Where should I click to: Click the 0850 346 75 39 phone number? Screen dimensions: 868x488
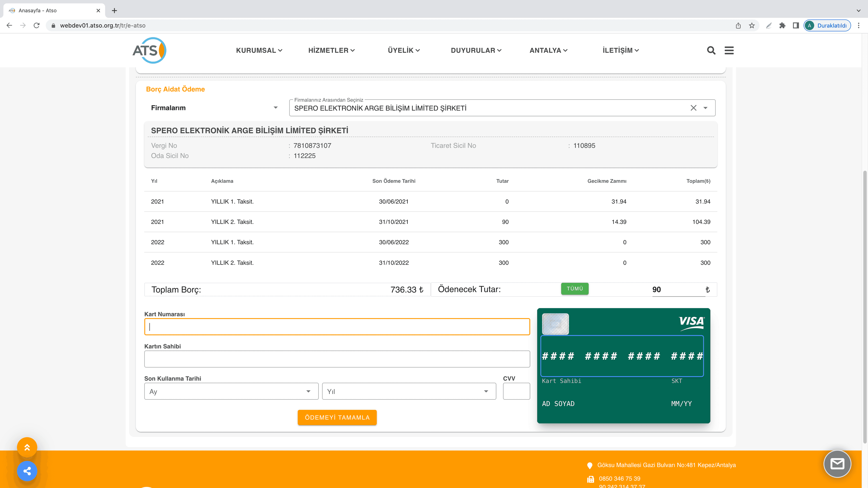click(x=620, y=479)
